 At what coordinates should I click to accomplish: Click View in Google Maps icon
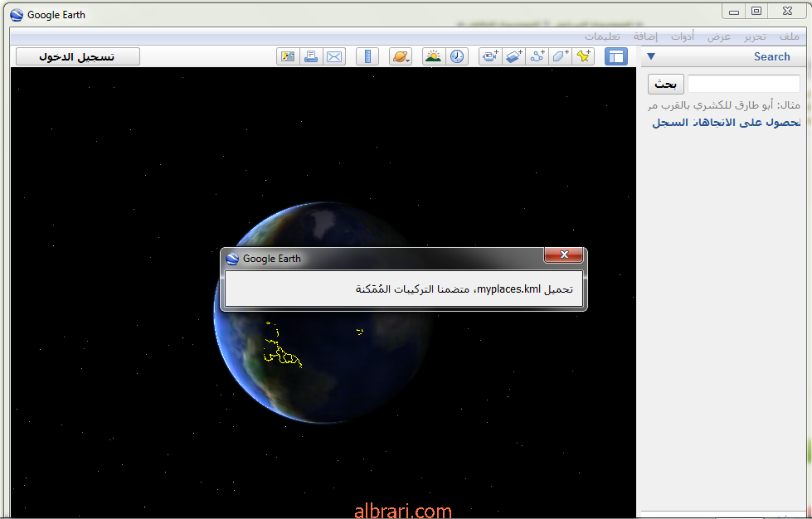pos(288,56)
